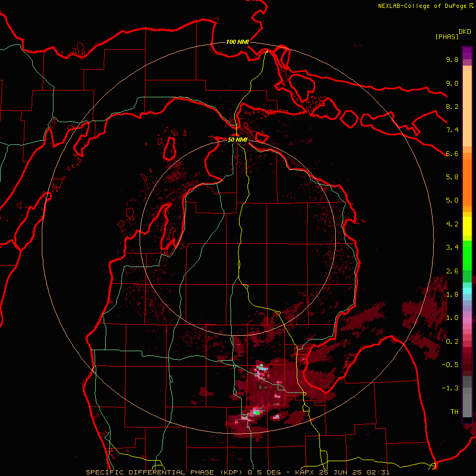Click the 5.0 value on the color scale
Viewport: 476px width, 476px height.
pos(452,200)
